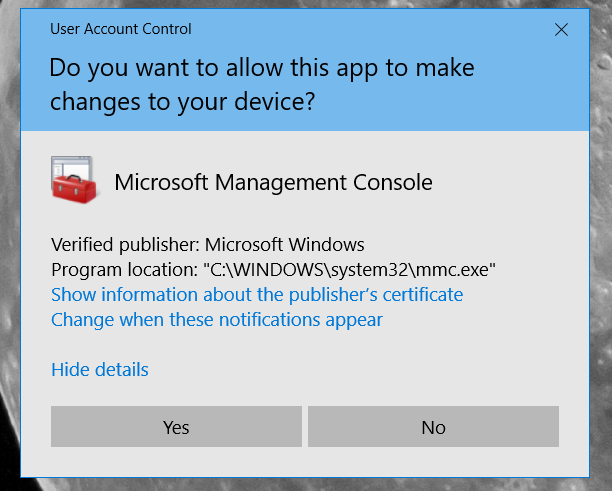Deny the request with the No button

pyautogui.click(x=433, y=427)
